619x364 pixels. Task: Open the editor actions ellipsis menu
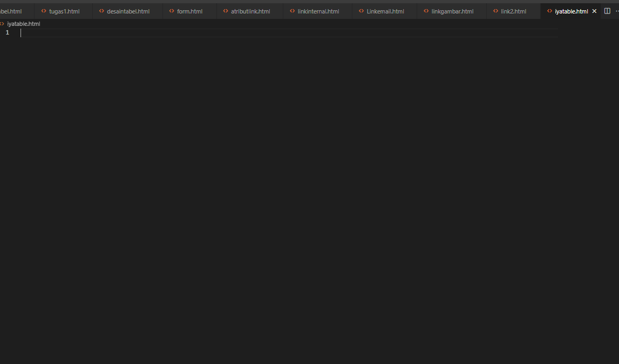pyautogui.click(x=617, y=10)
